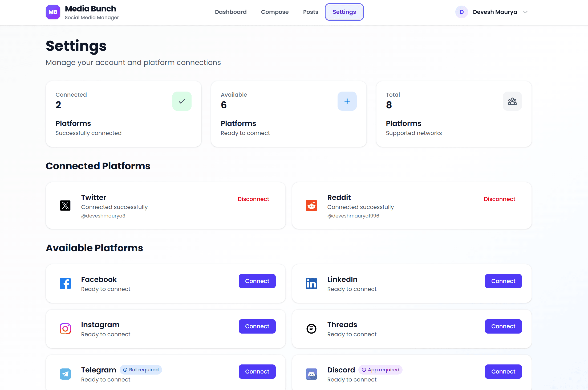Click the info icon in Bot required badge
The image size is (588, 390).
pyautogui.click(x=125, y=370)
